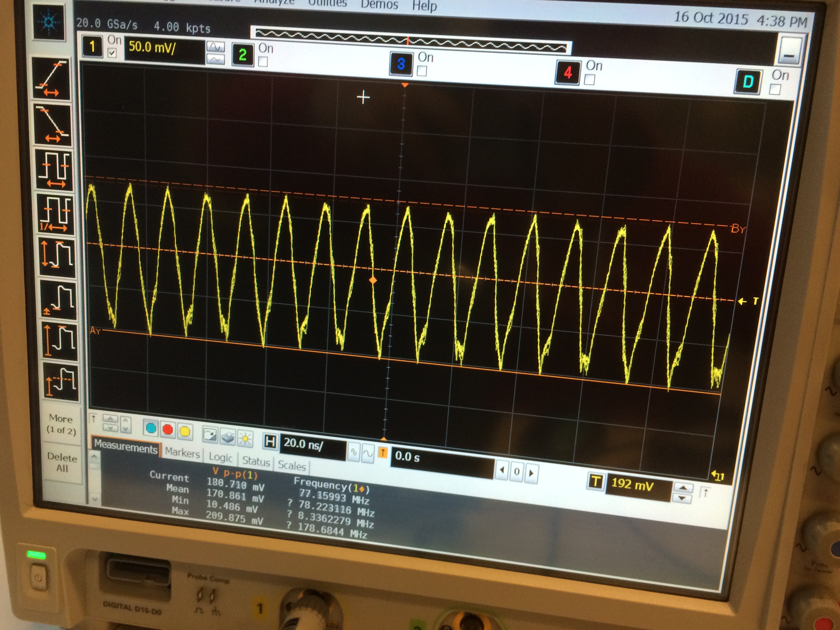Uncheck the Channel 1 On checkbox
This screenshot has height=630, width=840.
[112, 53]
